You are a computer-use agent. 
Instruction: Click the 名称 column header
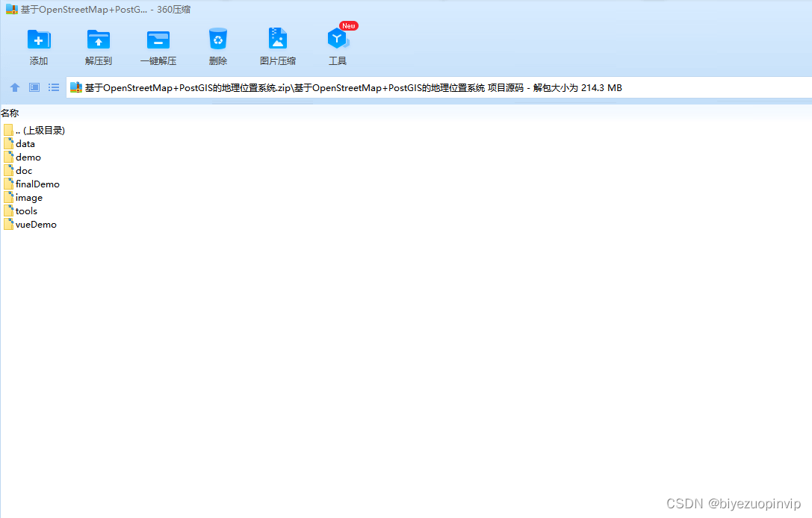click(x=10, y=113)
